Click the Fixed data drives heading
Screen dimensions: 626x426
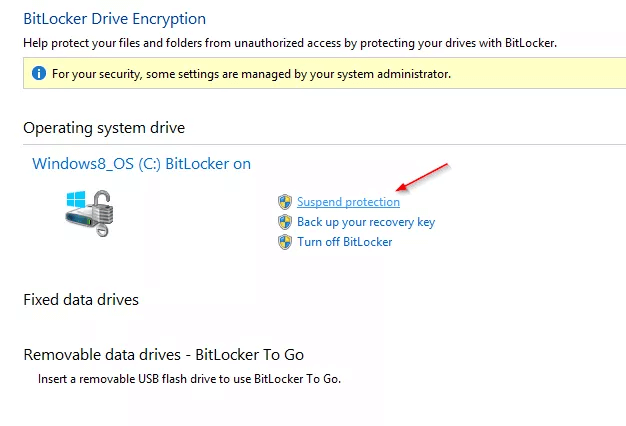point(81,299)
